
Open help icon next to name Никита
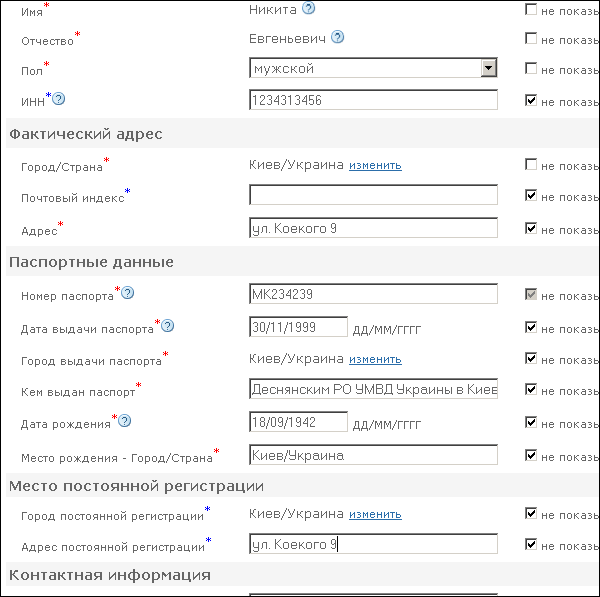[308, 8]
